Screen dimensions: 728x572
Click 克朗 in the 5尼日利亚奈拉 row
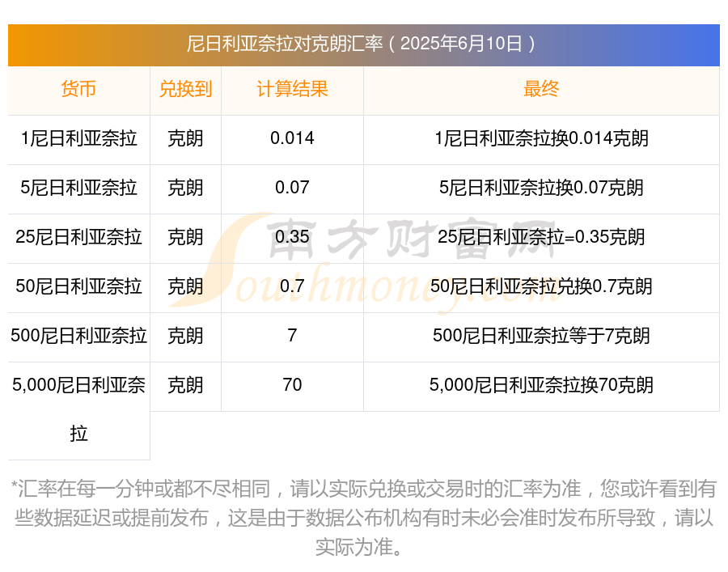(185, 188)
